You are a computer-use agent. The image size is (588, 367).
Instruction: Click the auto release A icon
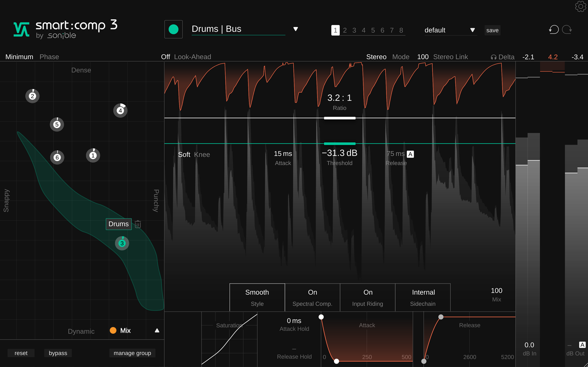coord(410,154)
